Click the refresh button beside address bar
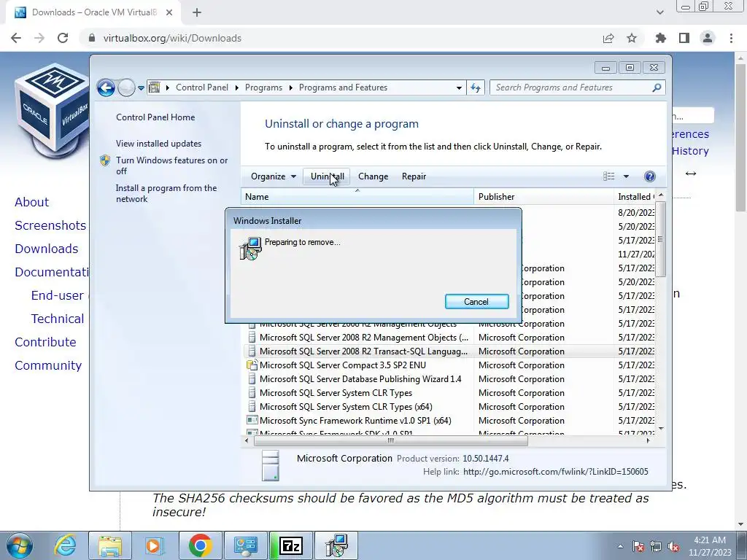This screenshot has height=560, width=747. [x=476, y=87]
